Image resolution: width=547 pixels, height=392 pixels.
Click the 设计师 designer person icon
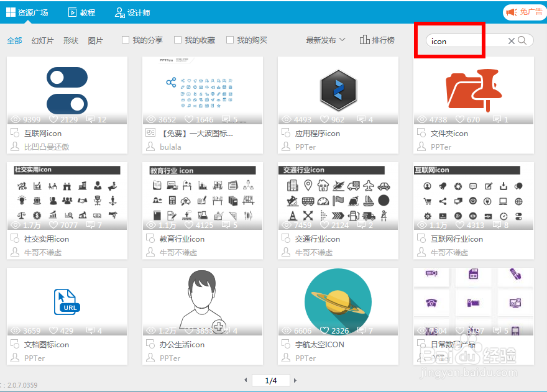tap(119, 11)
